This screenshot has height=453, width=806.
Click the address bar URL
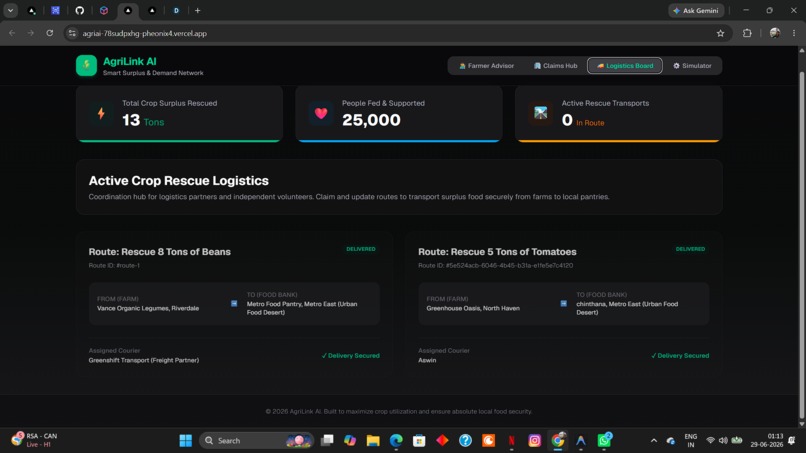[x=144, y=33]
